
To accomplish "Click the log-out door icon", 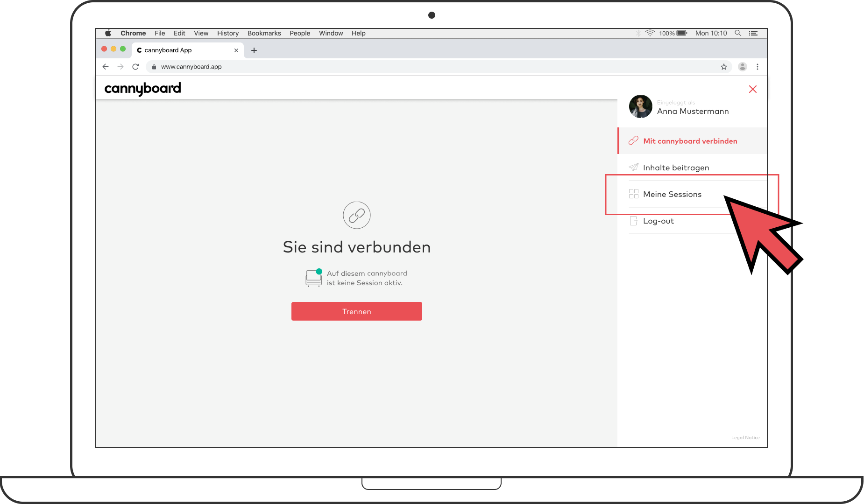I will 634,221.
